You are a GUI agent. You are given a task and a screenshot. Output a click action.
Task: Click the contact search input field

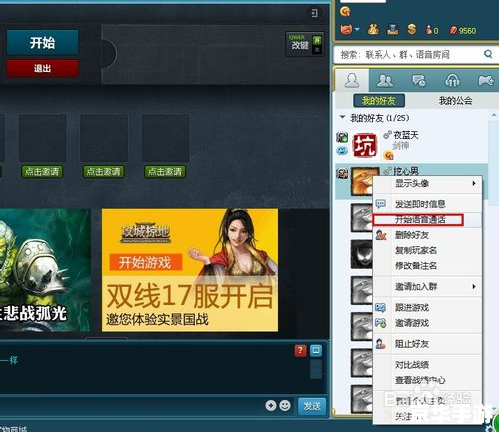coord(408,54)
